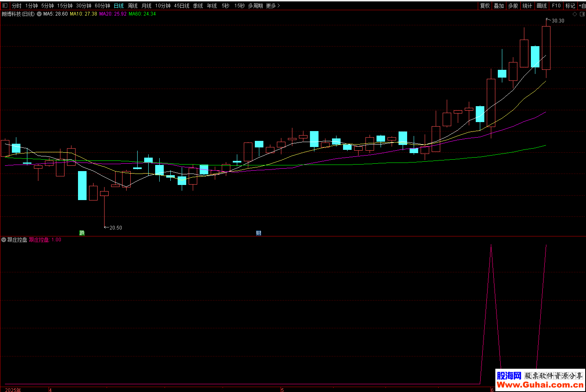Screen dimensions: 586x392
Task: Click month 5 on the time axis
Action: 282,390
